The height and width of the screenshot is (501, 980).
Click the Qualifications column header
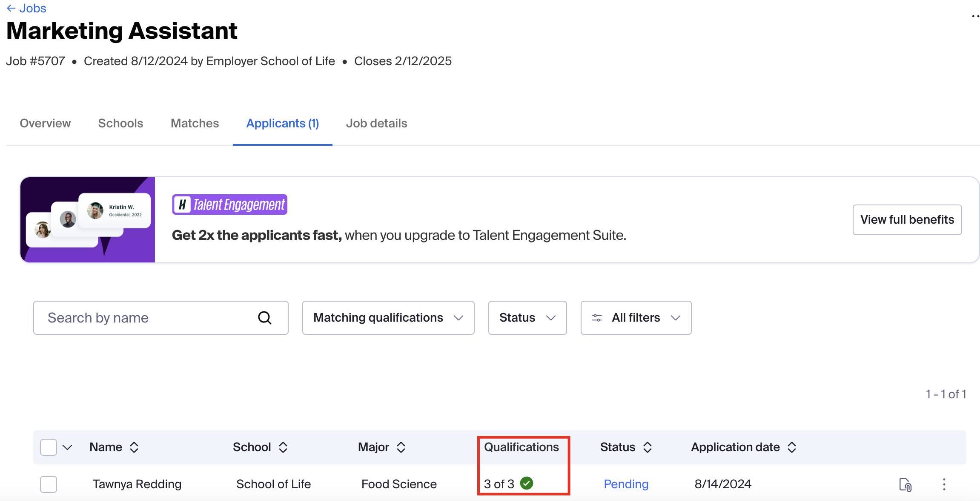click(x=522, y=447)
